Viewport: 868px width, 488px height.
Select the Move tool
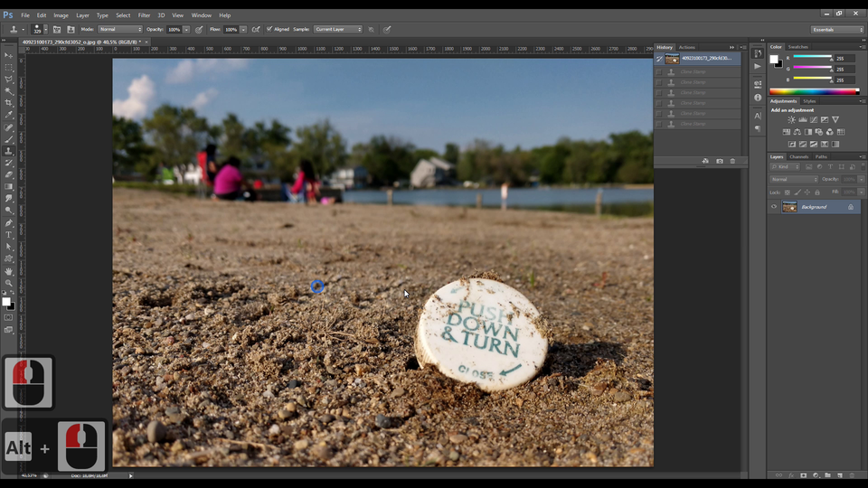click(8, 55)
